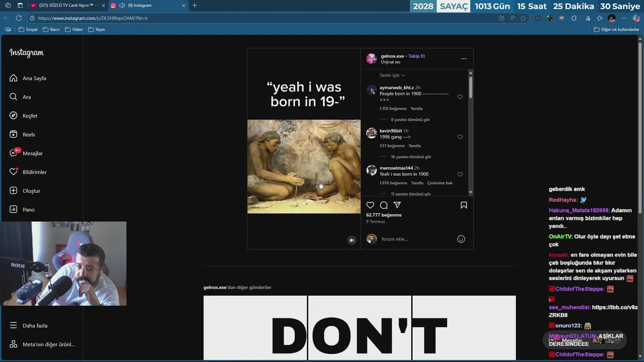The width and height of the screenshot is (644, 362).
Task: Open Basın bookmarks folder
Action: coord(51,30)
